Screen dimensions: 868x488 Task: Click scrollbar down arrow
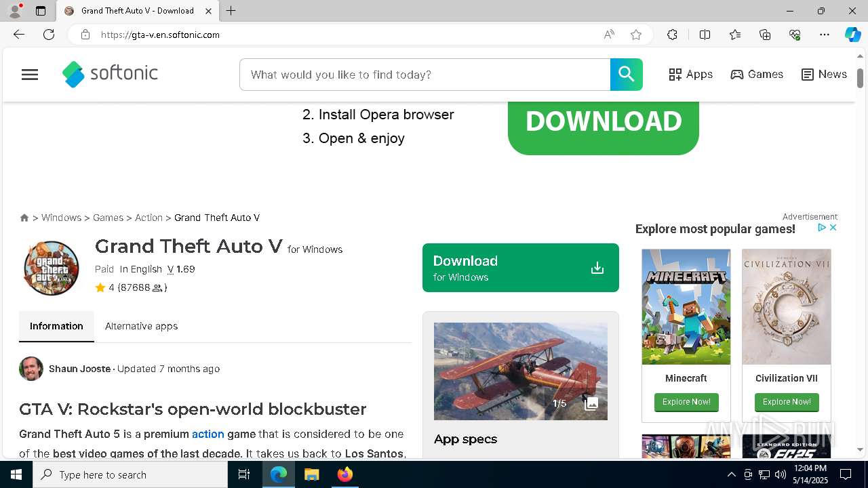tap(860, 449)
